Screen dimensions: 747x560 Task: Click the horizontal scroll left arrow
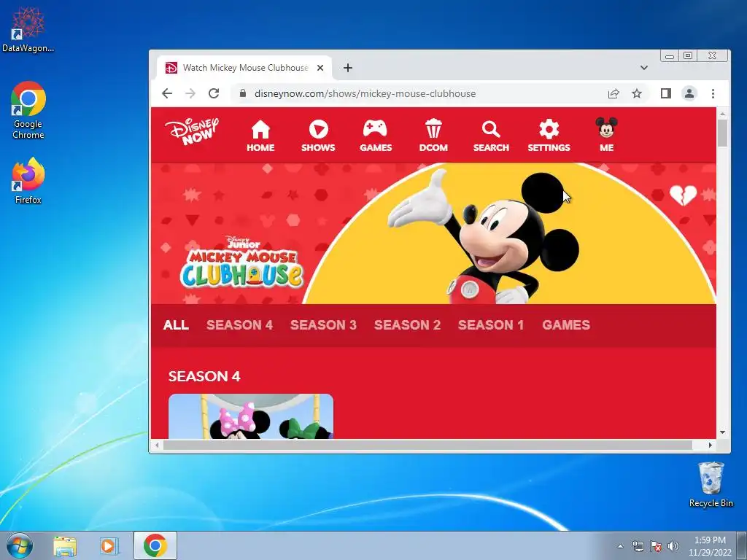pyautogui.click(x=157, y=446)
